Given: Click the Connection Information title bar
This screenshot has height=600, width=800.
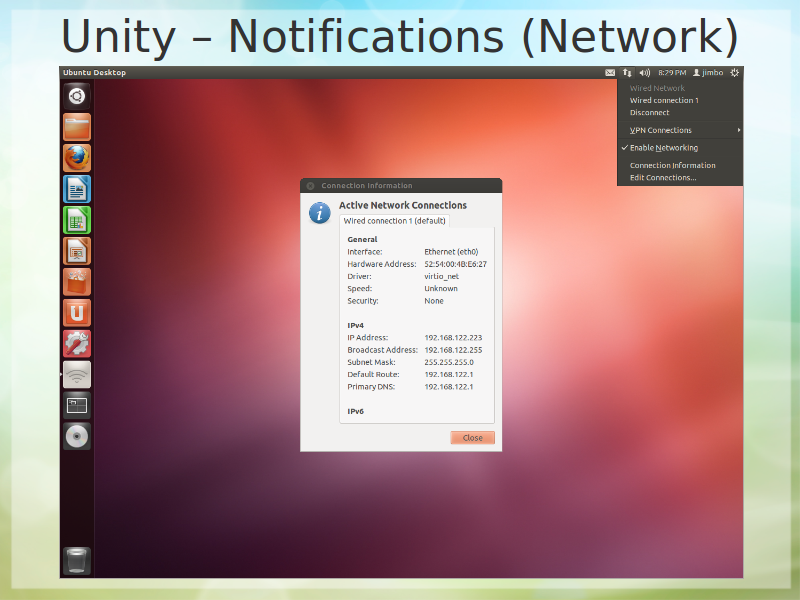Looking at the screenshot, I should pyautogui.click(x=401, y=186).
